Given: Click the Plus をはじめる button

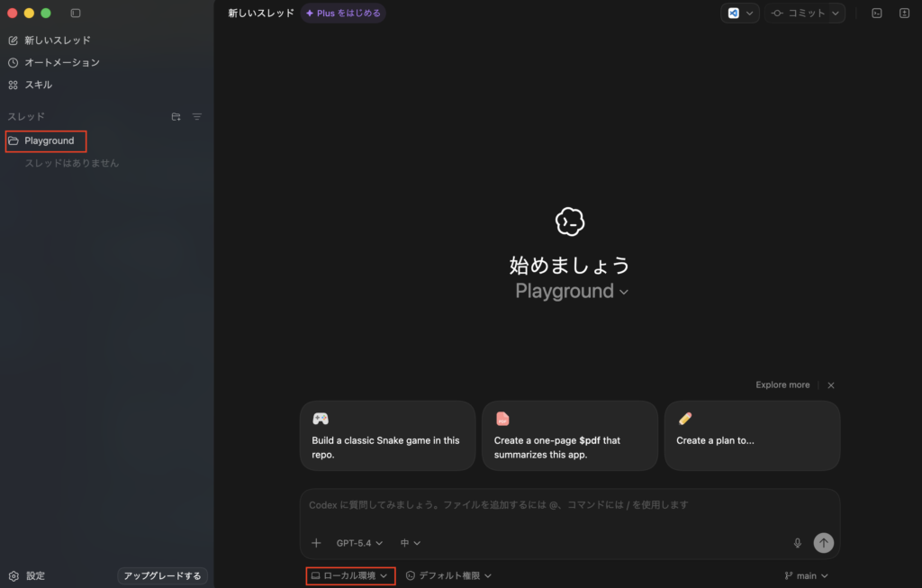Looking at the screenshot, I should pyautogui.click(x=343, y=14).
